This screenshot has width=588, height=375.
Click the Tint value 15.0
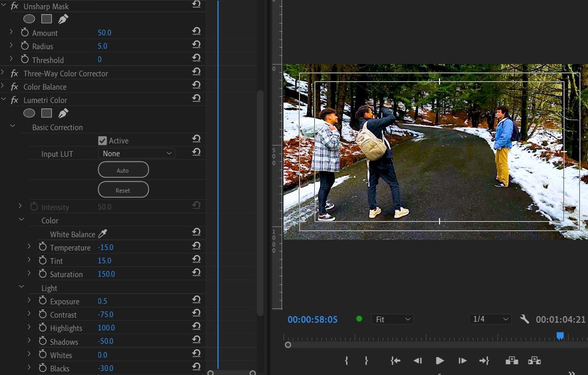[x=104, y=261]
